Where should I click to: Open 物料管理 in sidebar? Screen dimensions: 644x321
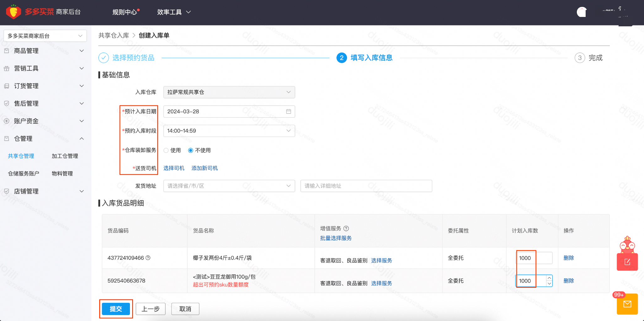pyautogui.click(x=62, y=174)
